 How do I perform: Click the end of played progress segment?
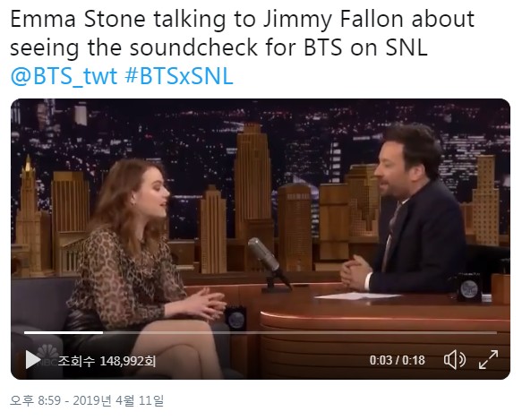[x=103, y=332]
